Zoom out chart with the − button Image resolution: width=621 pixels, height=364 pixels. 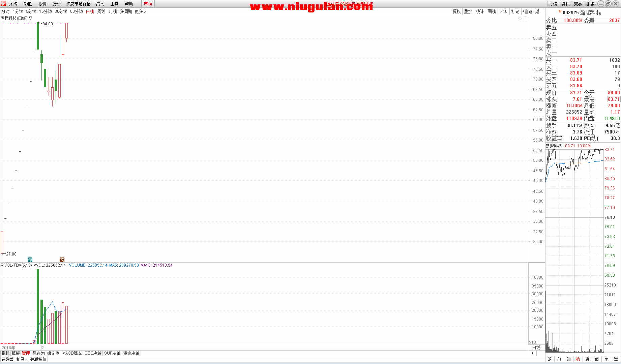541,353
